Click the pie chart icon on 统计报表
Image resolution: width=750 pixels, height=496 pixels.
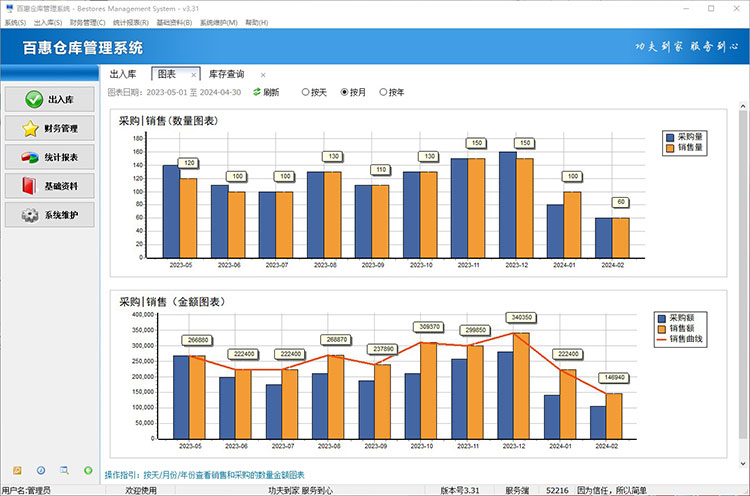[30, 157]
